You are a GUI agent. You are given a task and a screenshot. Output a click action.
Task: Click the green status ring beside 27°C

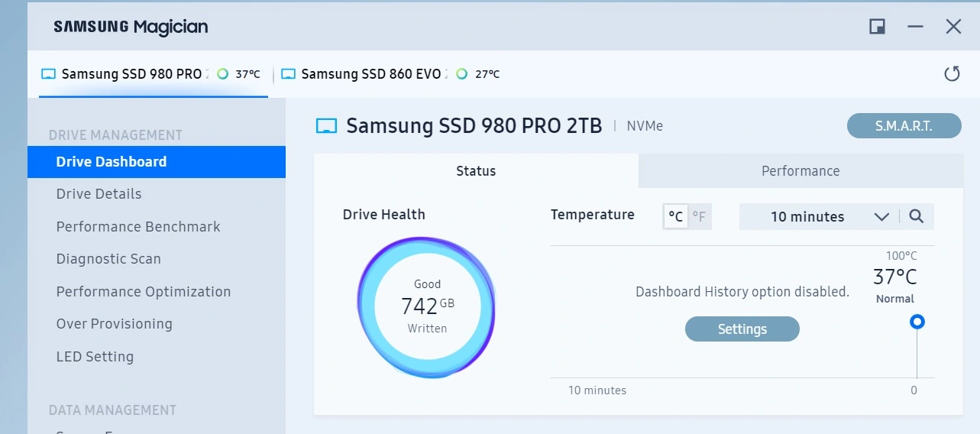(461, 74)
